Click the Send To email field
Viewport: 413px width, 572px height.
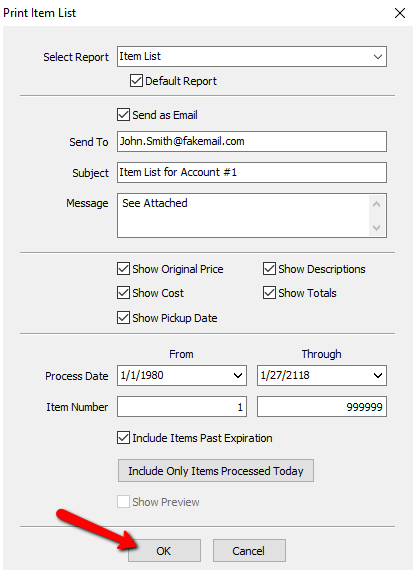252,142
